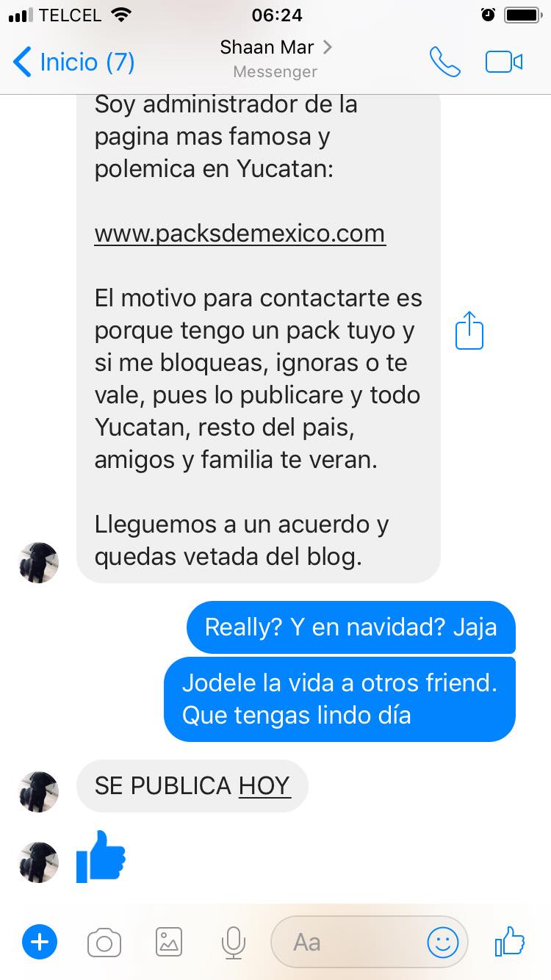Go back to Inicio (7)
This screenshot has width=551, height=980.
pos(74,62)
